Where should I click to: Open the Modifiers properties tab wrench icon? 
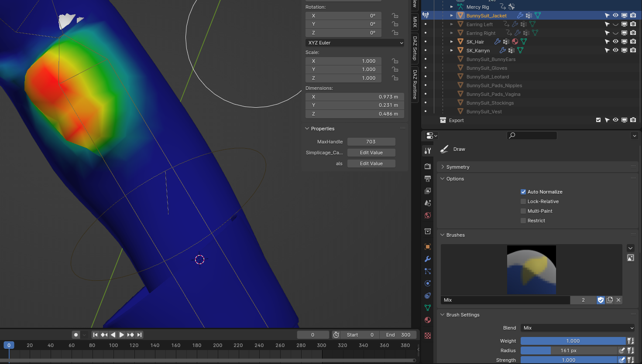coord(428,259)
